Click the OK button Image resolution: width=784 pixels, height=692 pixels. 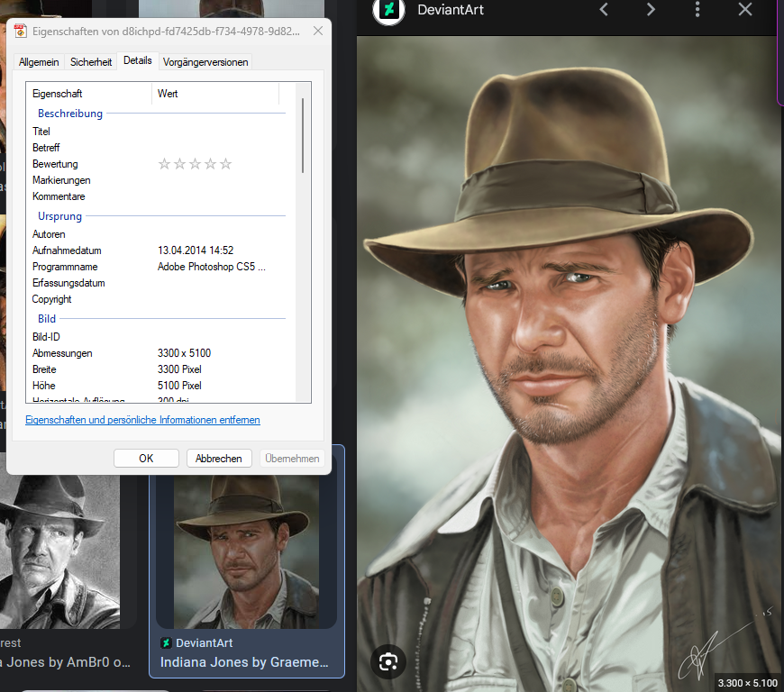[146, 459]
